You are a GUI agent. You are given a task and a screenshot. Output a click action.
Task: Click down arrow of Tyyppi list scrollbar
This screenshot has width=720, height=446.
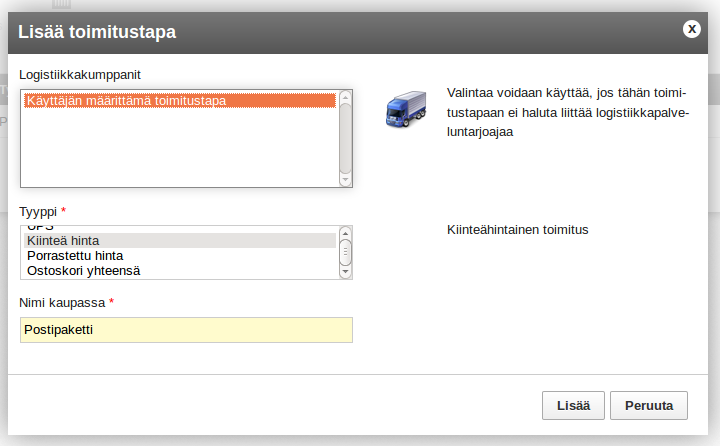tap(345, 272)
